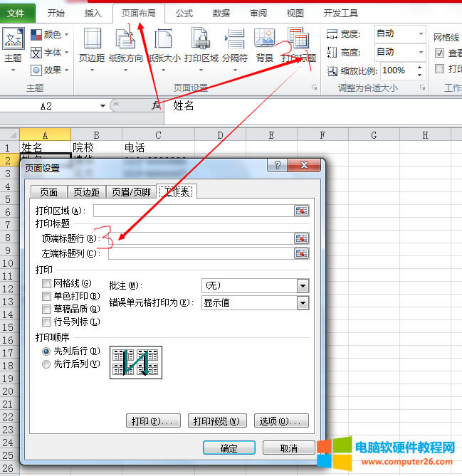Toggle Black and white (单色打印) checkbox
Screen dimensions: 462x476
[46, 296]
